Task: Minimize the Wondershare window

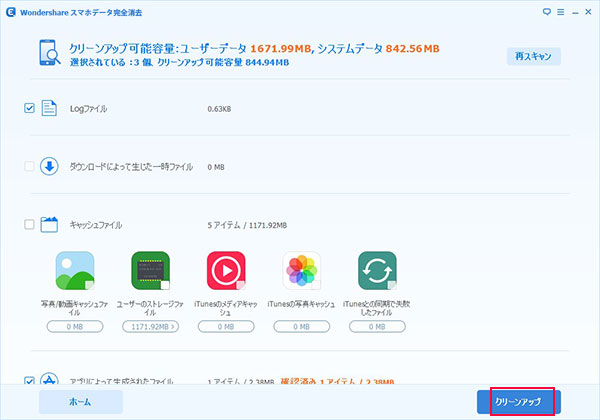Action: click(x=575, y=13)
